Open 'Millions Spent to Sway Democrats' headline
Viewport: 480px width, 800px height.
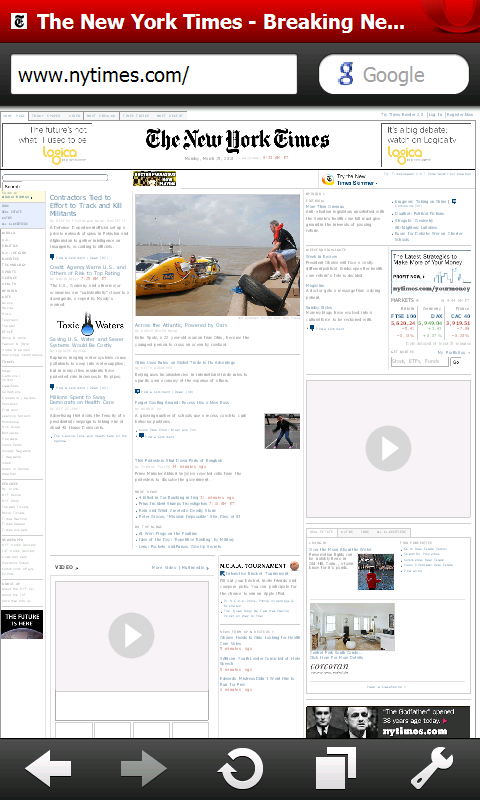[x=82, y=399]
